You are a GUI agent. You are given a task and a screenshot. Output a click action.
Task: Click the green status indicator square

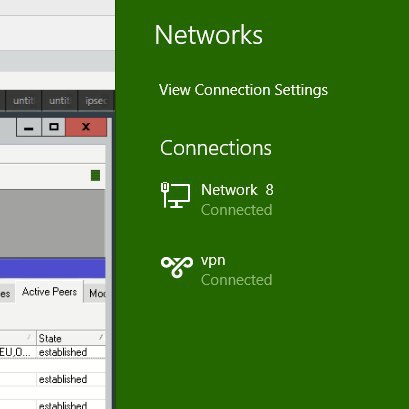95,175
